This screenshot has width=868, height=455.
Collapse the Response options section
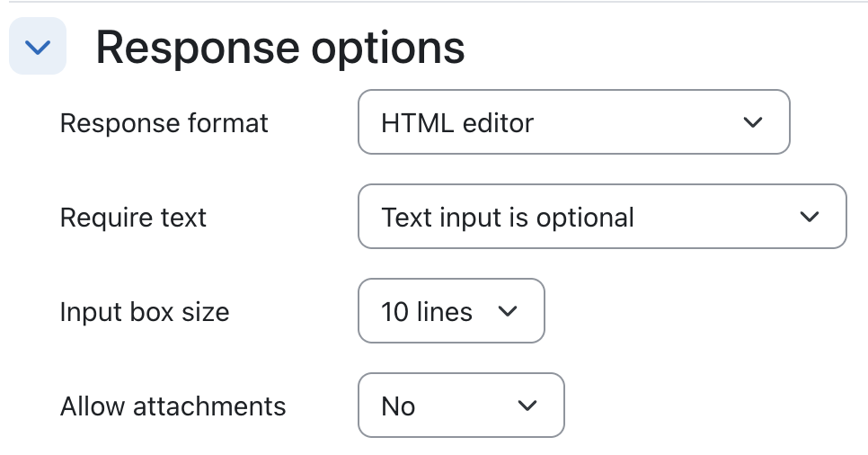point(38,46)
